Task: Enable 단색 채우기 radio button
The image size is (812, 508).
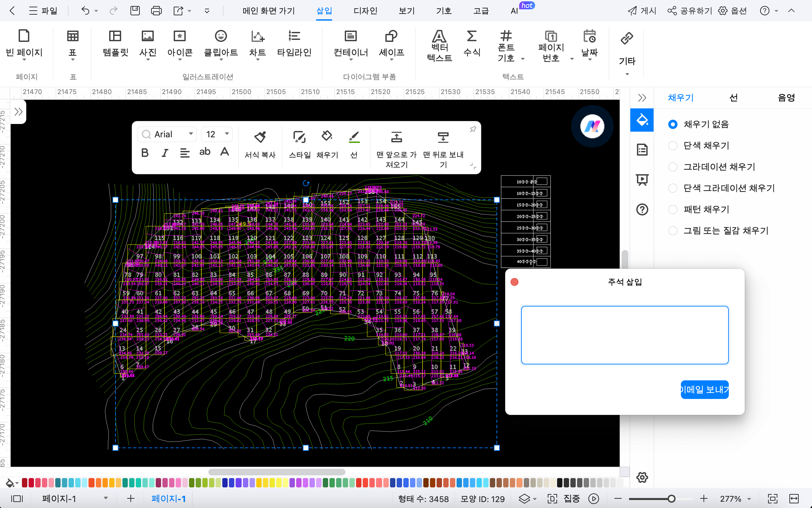Action: (673, 145)
